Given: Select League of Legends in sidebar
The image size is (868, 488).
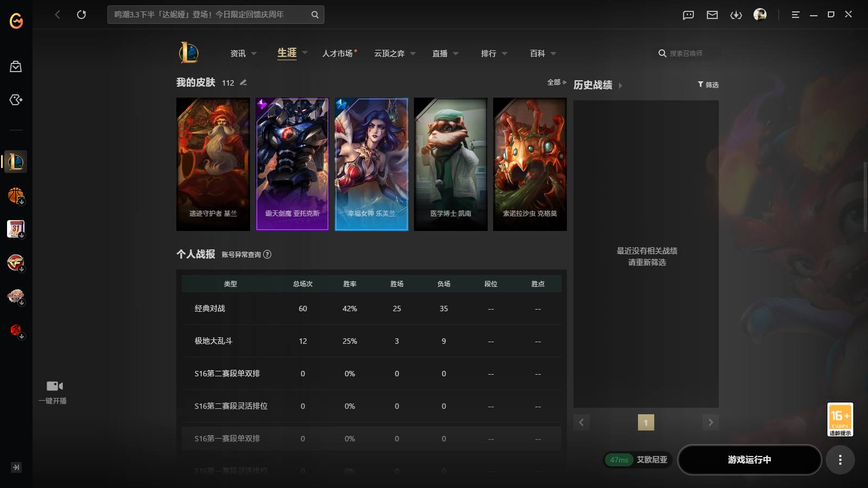Looking at the screenshot, I should coord(16,162).
